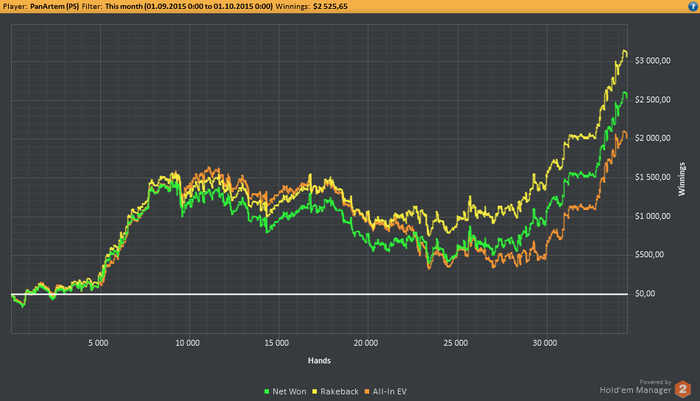Click the $3 000,00 axis label
Screen dimensions: 700x401
[653, 61]
